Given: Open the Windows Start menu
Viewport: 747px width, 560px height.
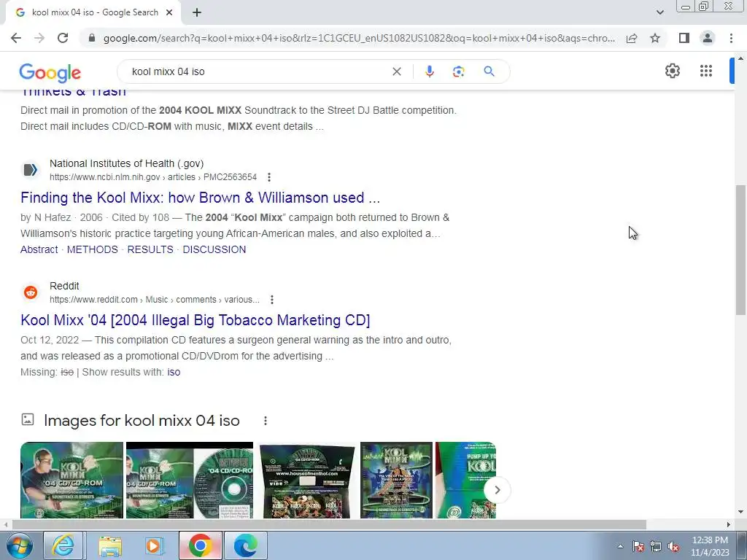Looking at the screenshot, I should coord(19,545).
